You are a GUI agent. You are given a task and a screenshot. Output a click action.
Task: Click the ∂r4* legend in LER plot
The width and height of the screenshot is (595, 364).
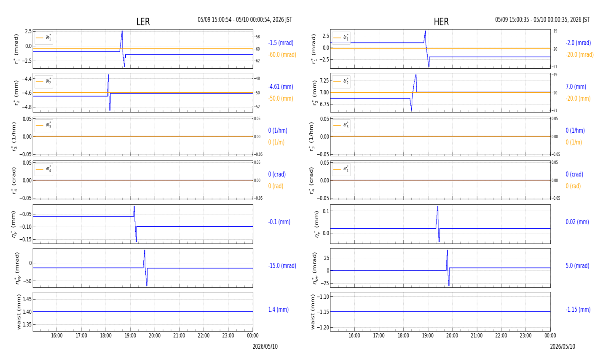tap(44, 169)
